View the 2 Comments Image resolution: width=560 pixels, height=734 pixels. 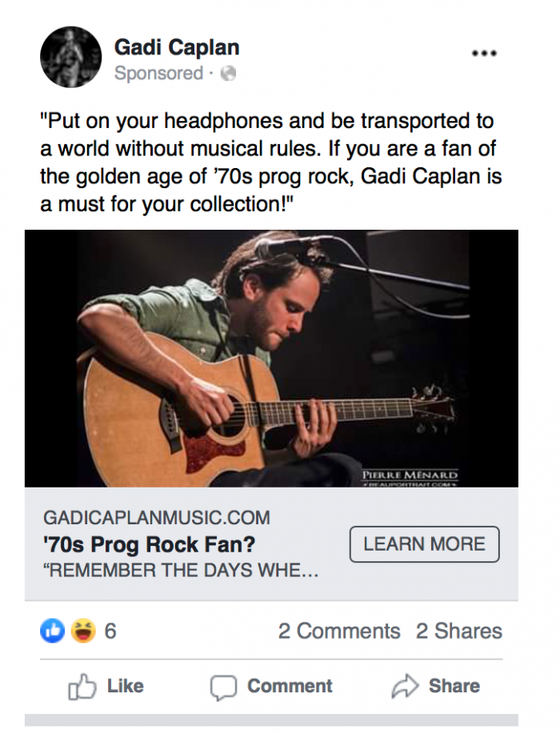[339, 631]
